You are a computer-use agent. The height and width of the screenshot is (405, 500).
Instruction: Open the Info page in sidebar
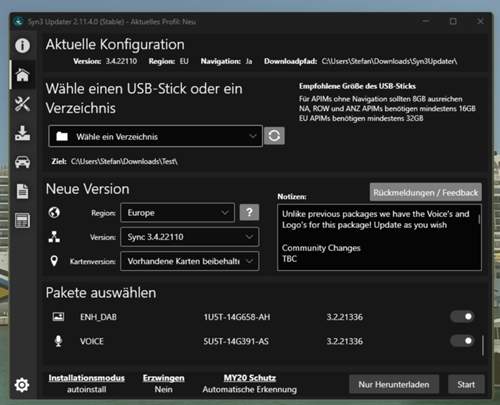pos(22,45)
